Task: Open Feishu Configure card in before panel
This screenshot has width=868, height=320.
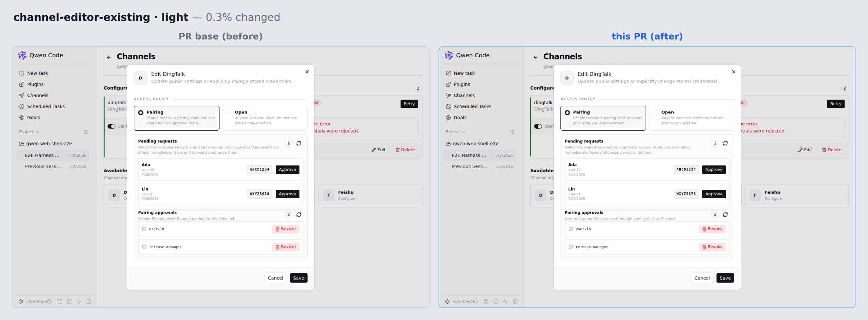Action: (x=370, y=195)
